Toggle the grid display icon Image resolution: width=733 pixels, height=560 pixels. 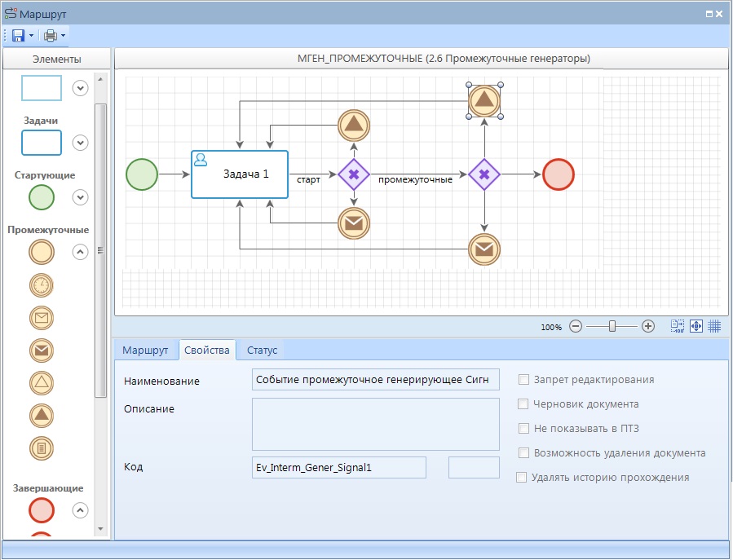tap(714, 326)
